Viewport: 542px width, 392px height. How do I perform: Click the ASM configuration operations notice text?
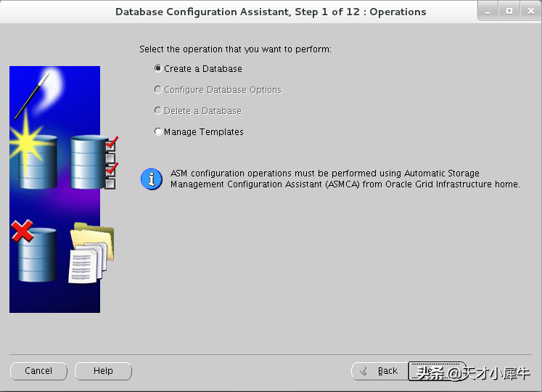(x=345, y=179)
